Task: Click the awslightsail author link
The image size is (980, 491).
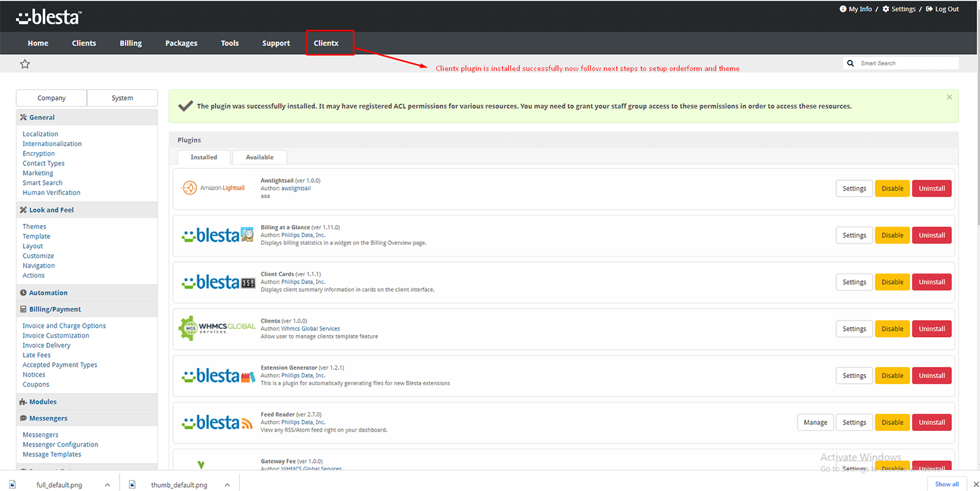Action: pos(296,188)
